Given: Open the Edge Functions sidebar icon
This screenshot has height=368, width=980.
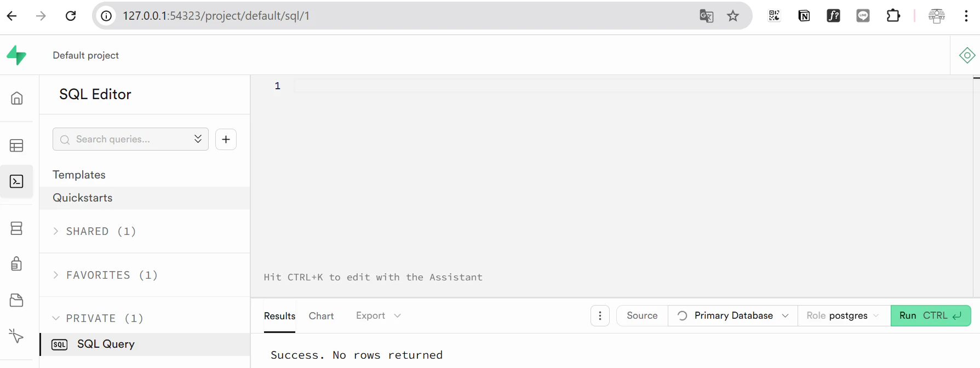Looking at the screenshot, I should (17, 336).
